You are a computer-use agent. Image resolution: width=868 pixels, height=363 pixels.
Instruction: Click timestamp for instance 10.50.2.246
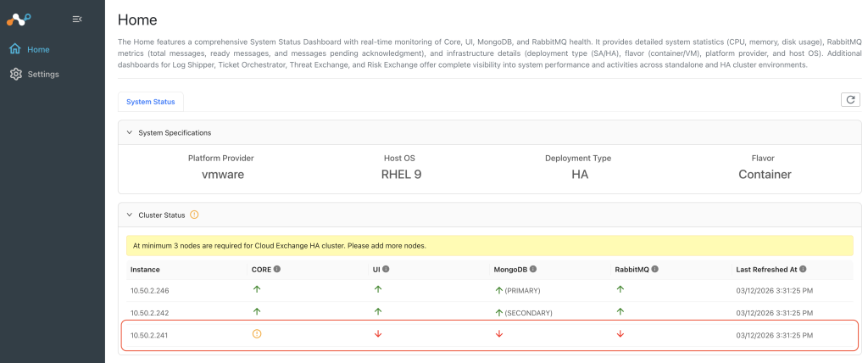click(x=775, y=290)
